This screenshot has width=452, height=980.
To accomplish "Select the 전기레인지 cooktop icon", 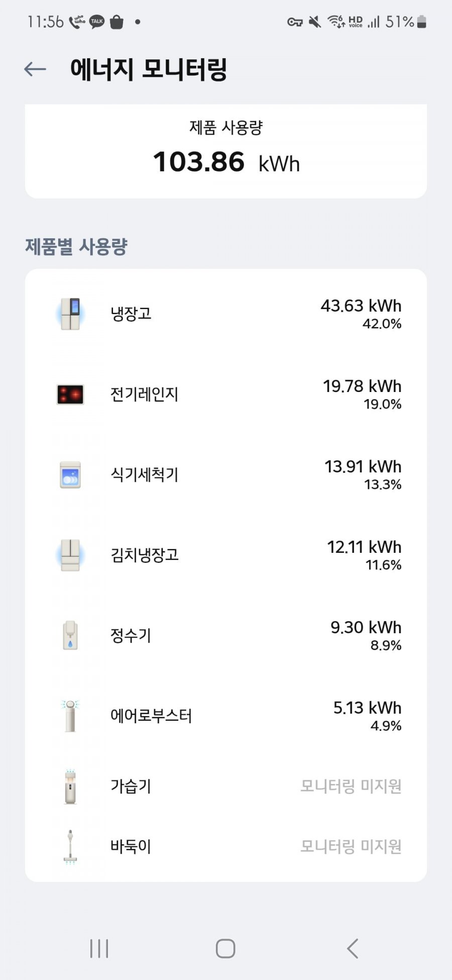I will click(70, 395).
